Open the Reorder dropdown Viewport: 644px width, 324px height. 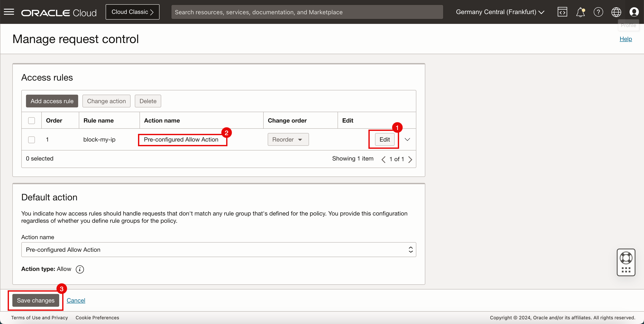point(288,140)
